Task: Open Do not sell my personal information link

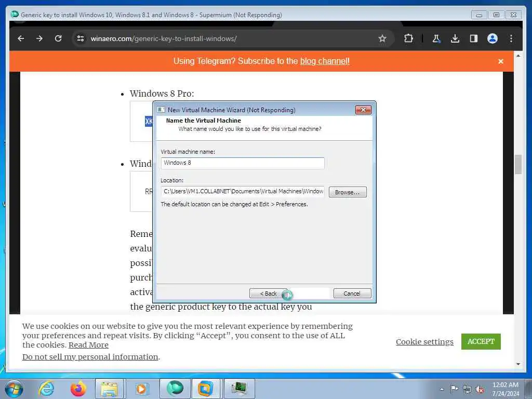Action: [x=90, y=357]
